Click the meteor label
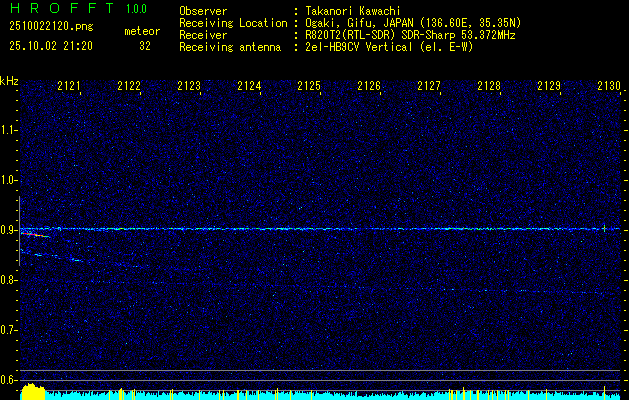Screen dimensions: 629x400 [x=142, y=31]
